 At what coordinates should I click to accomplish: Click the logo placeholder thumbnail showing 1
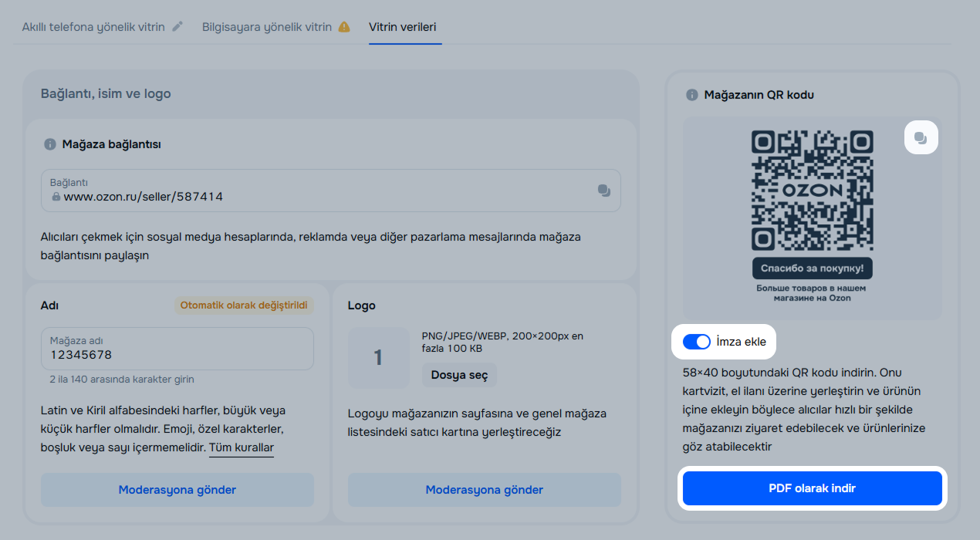point(378,358)
